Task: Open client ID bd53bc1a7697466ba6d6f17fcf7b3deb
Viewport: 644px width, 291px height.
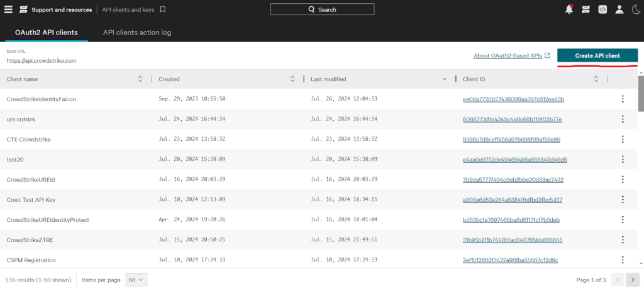Action: pos(511,219)
